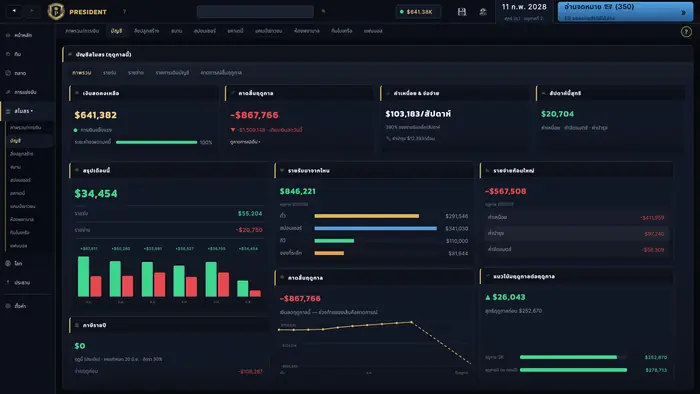The width and height of the screenshot is (700, 394).
Task: Click the magnifier icon beside the search box
Action: [x=323, y=12]
